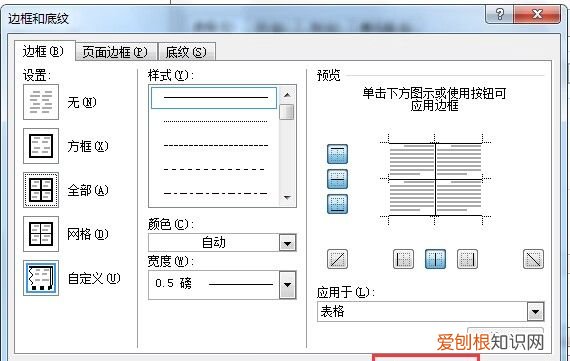Toggle the diagonal up border button
Screen dimensions: 570x361
337,259
